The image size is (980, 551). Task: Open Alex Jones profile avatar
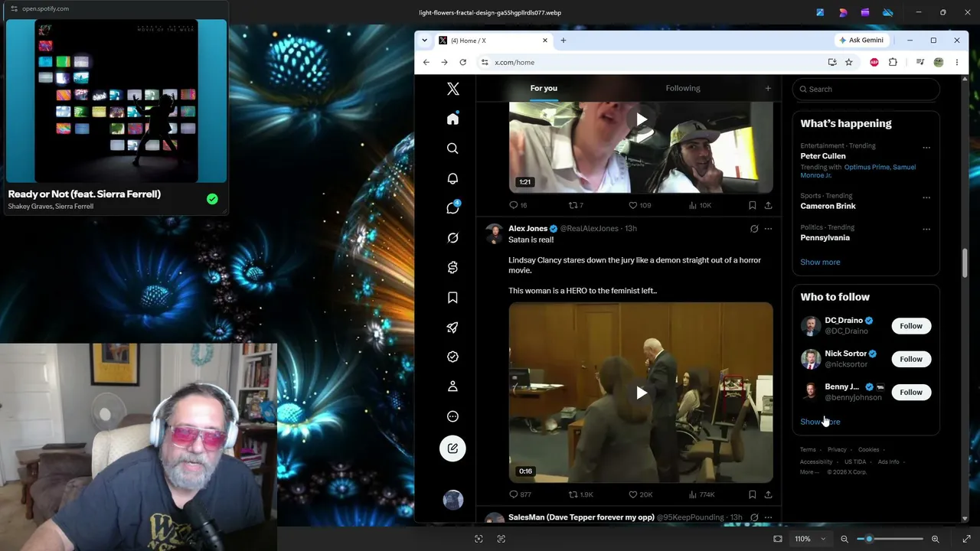495,233
